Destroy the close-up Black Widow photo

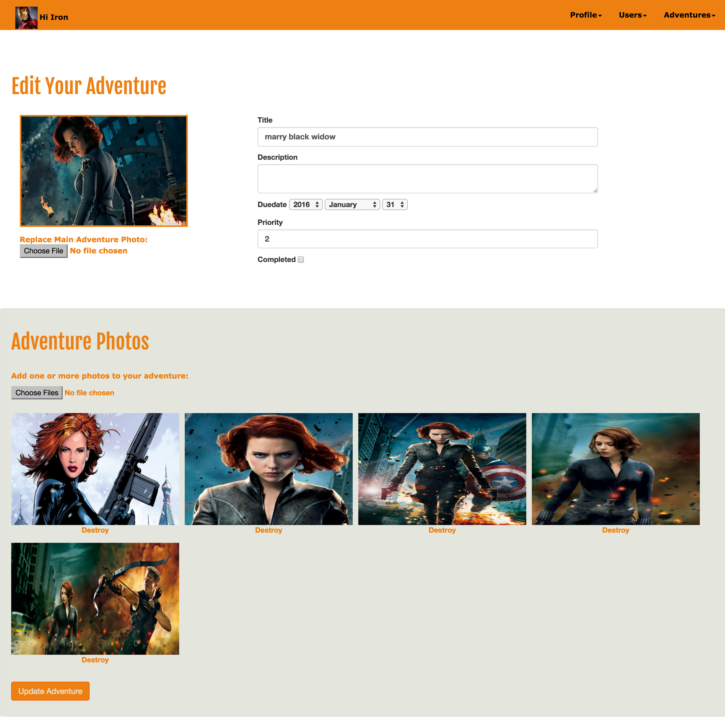click(x=268, y=530)
